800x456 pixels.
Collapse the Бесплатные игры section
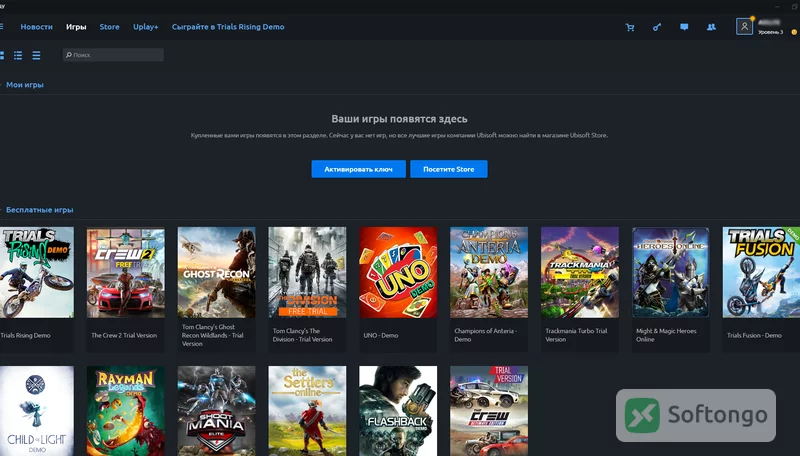[39, 210]
